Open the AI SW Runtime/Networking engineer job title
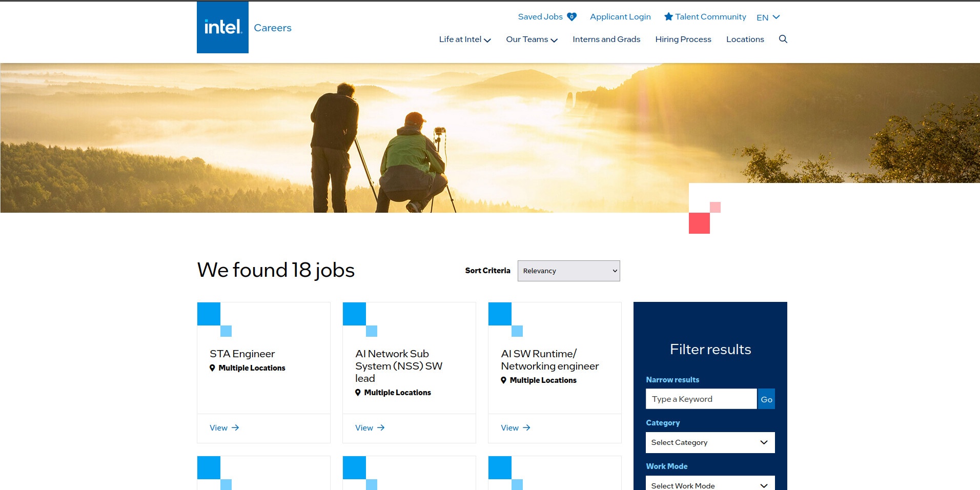The image size is (980, 490). (x=549, y=360)
